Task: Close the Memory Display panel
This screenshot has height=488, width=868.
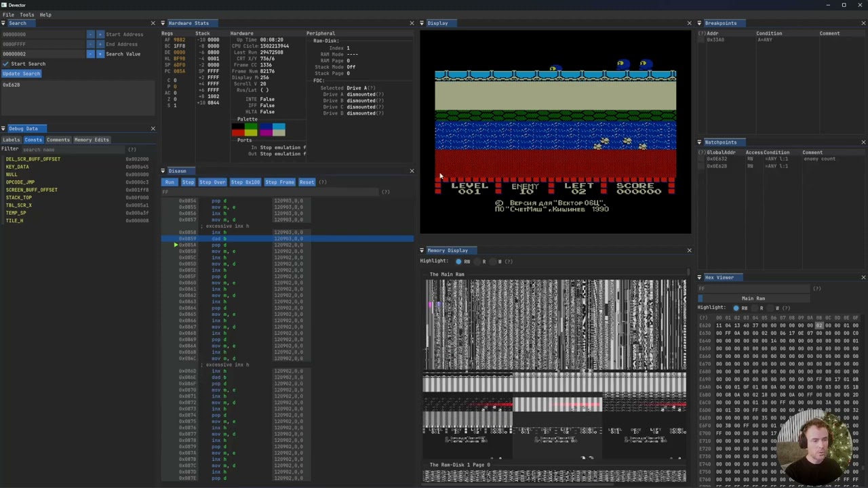Action: point(689,250)
